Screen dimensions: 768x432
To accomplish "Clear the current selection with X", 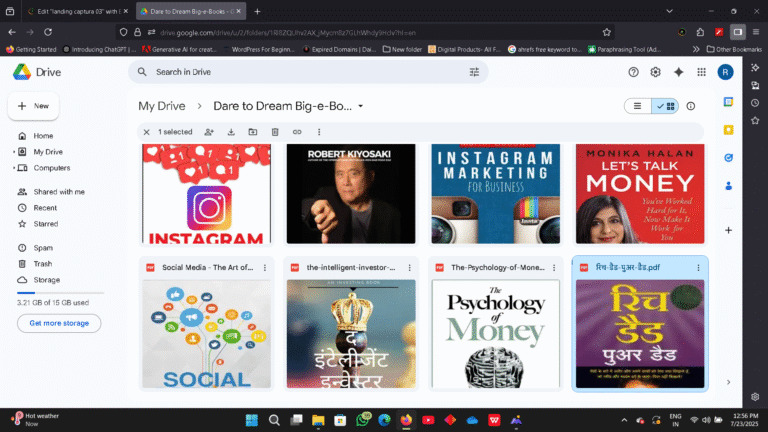I will click(x=146, y=132).
